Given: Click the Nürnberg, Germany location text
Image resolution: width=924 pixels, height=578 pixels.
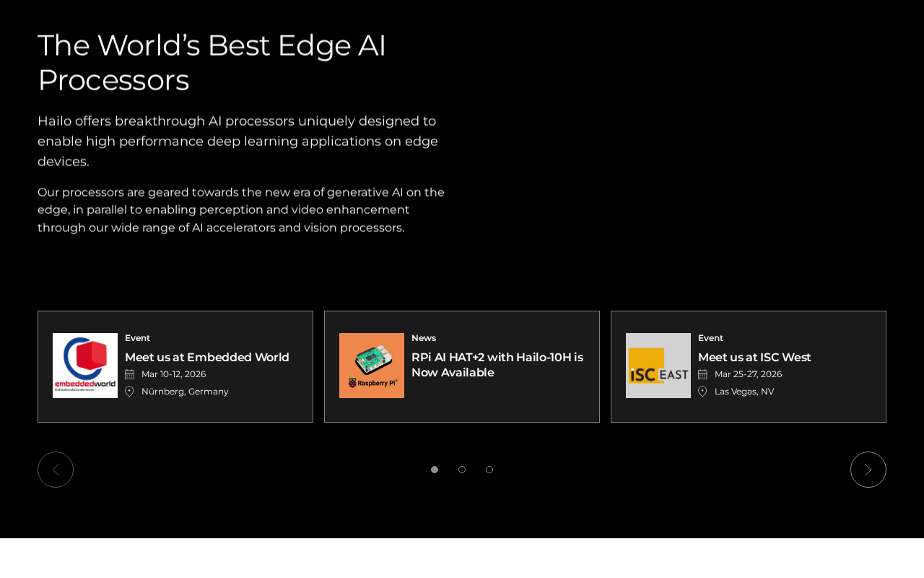Looking at the screenshot, I should pyautogui.click(x=185, y=392).
